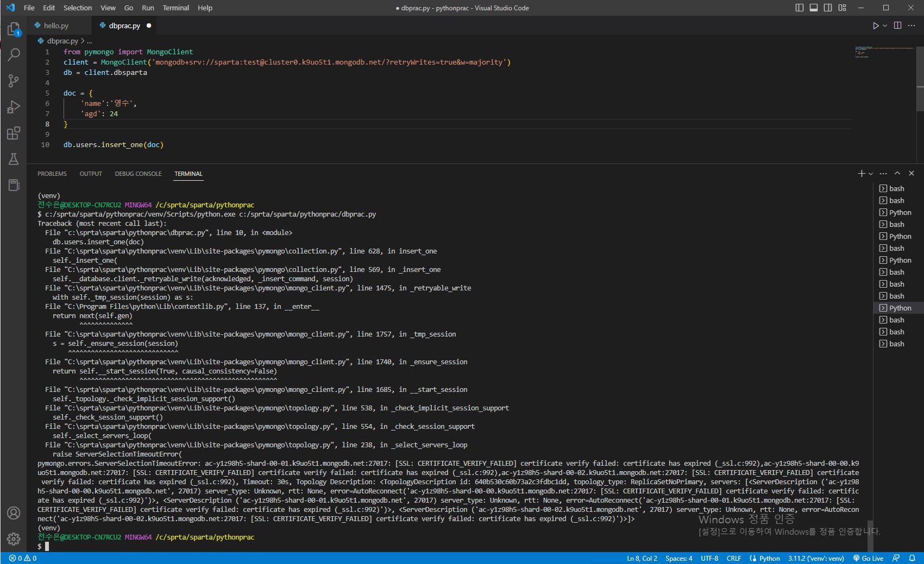Open the Testing flask view
Image resolution: width=924 pixels, height=564 pixels.
pyautogui.click(x=14, y=159)
